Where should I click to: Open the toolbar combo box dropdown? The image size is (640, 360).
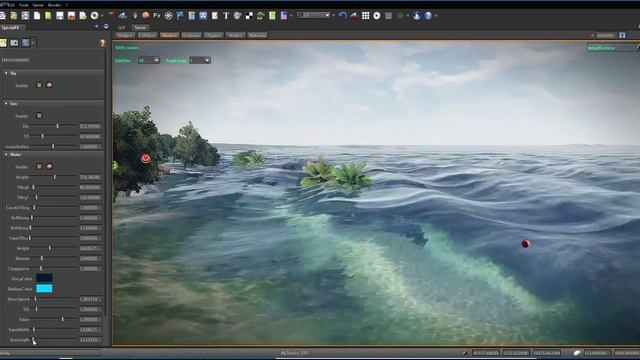(x=314, y=16)
